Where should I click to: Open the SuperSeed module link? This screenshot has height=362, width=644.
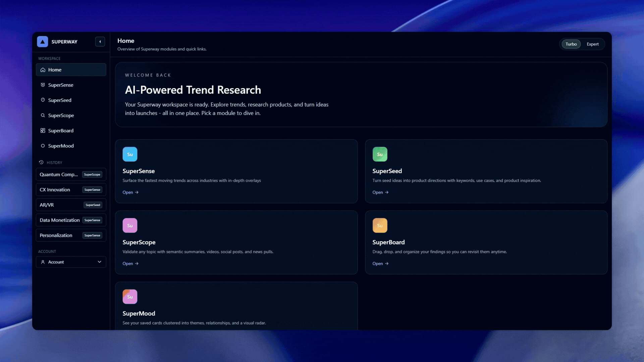pos(380,192)
